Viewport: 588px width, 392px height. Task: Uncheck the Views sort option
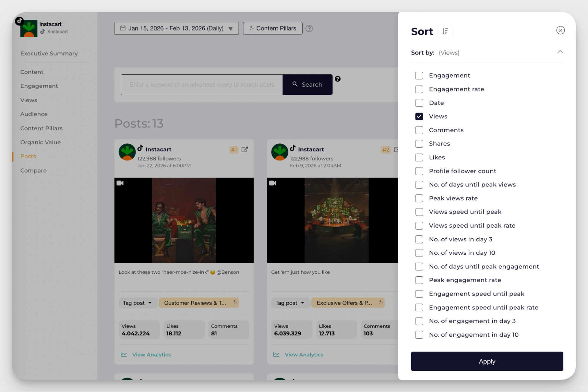pyautogui.click(x=419, y=116)
